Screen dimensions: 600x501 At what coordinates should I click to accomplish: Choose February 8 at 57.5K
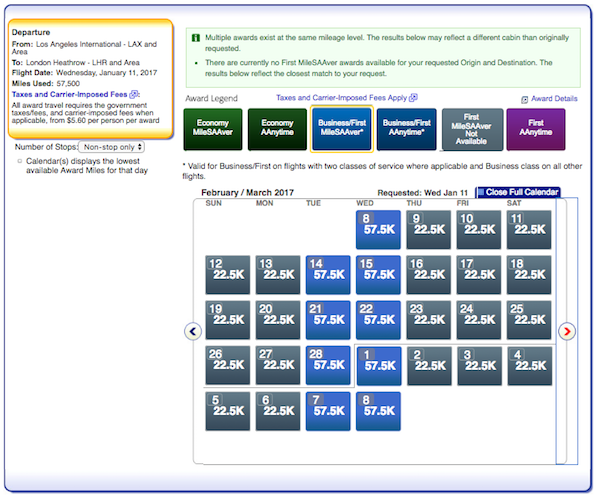[378, 230]
